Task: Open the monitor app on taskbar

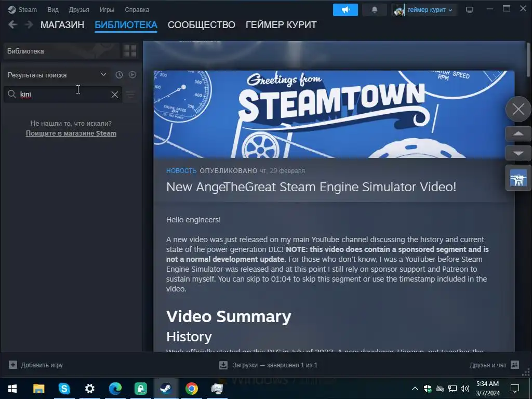Action: pyautogui.click(x=217, y=389)
